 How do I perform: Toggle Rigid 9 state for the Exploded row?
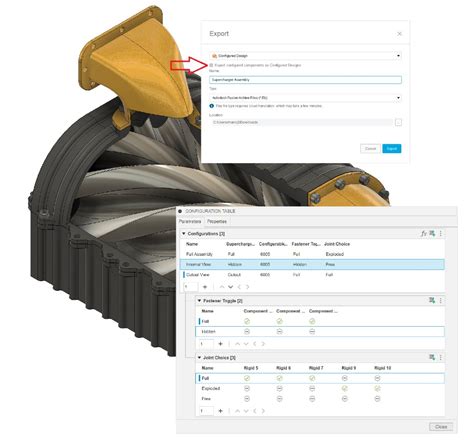click(x=345, y=388)
